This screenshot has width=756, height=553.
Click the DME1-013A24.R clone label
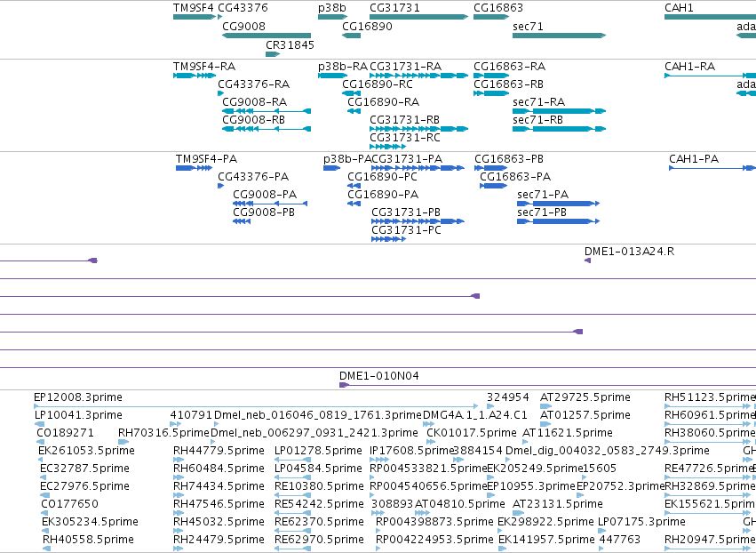[x=629, y=252]
